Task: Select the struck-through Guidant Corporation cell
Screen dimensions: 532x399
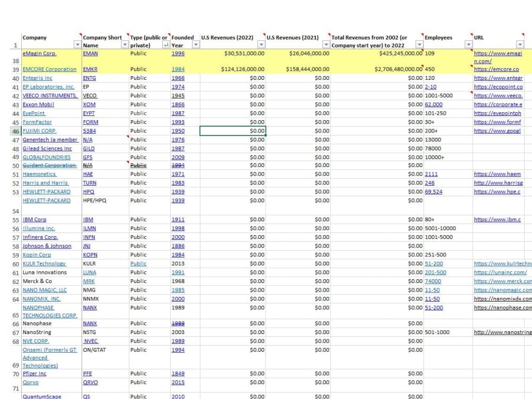Action: point(52,165)
